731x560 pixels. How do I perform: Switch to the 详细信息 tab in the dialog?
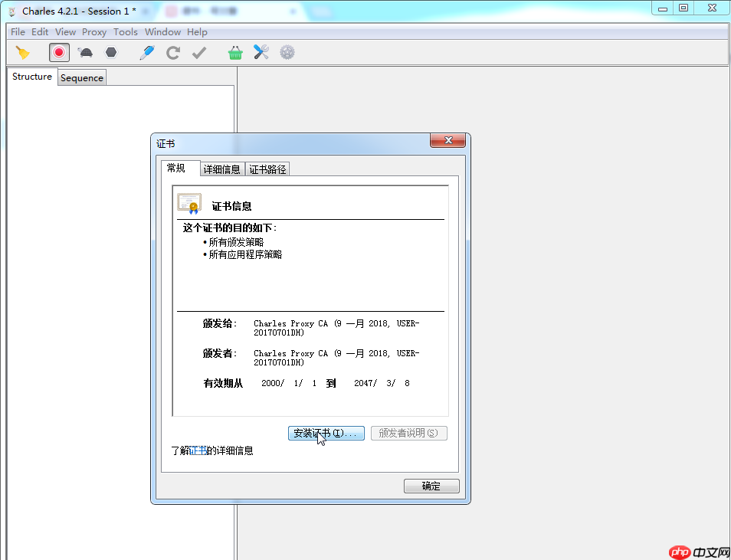coord(221,169)
